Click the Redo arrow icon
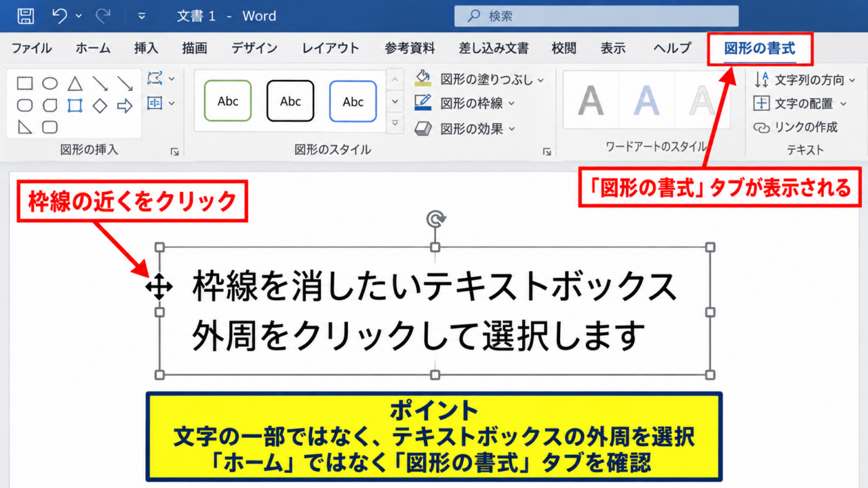 [x=103, y=16]
